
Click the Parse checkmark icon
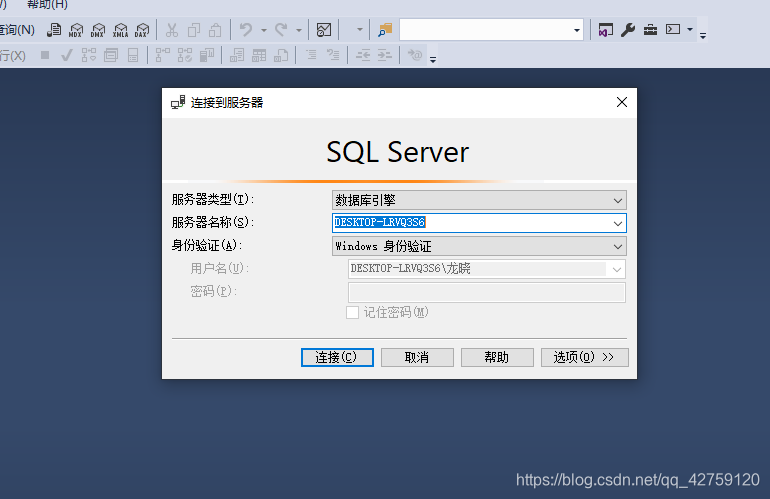click(x=67, y=55)
